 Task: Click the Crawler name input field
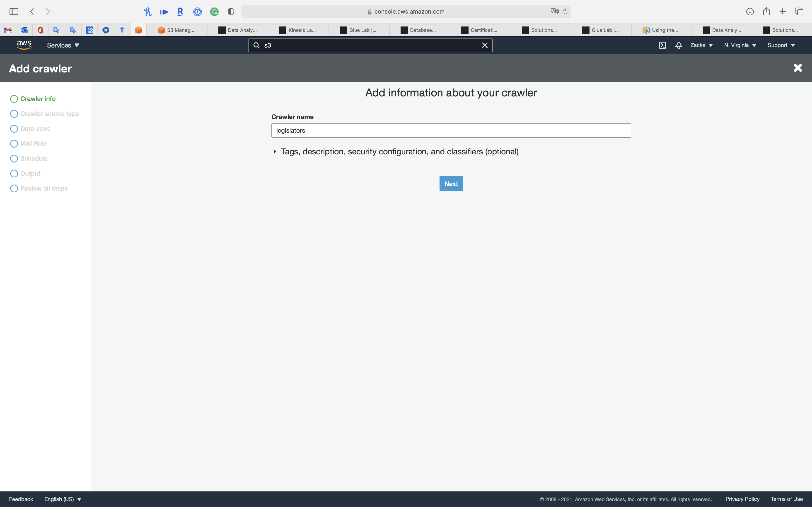pos(451,130)
